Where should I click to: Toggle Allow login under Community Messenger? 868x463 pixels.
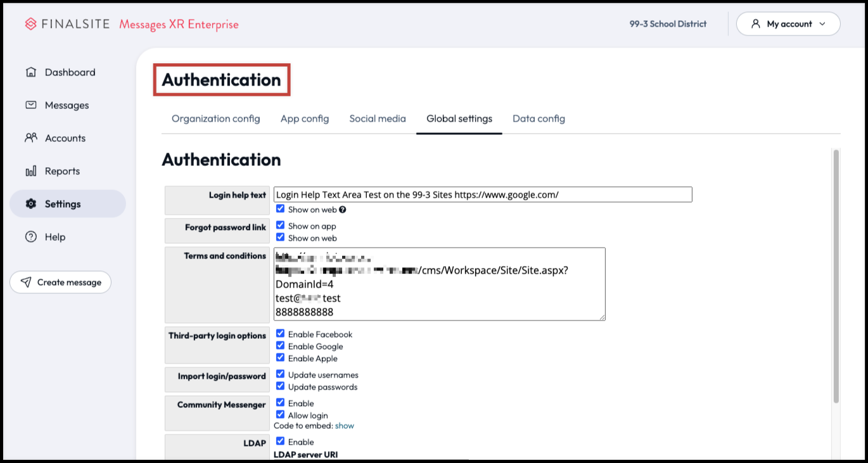(x=281, y=414)
